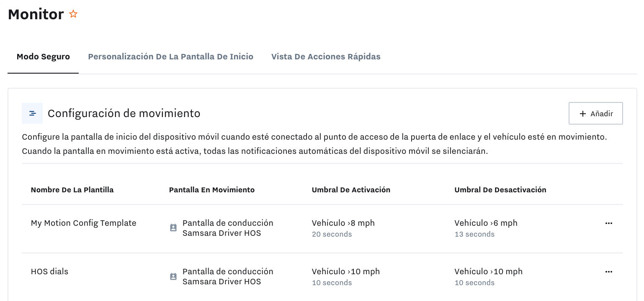Select the My Motion Config Template name
Viewport: 644px width, 301px height.
83,223
